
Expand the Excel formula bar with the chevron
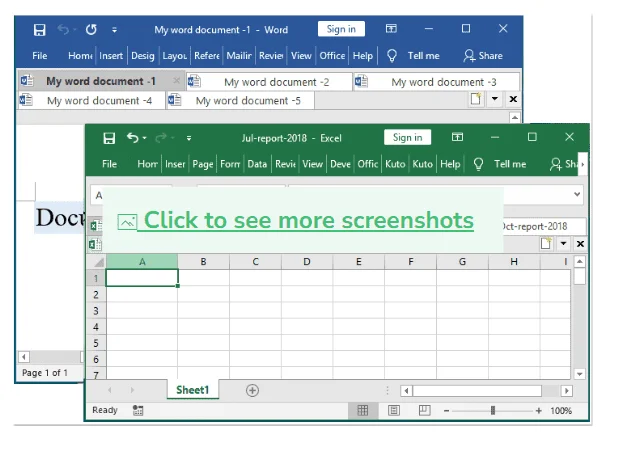click(x=577, y=194)
